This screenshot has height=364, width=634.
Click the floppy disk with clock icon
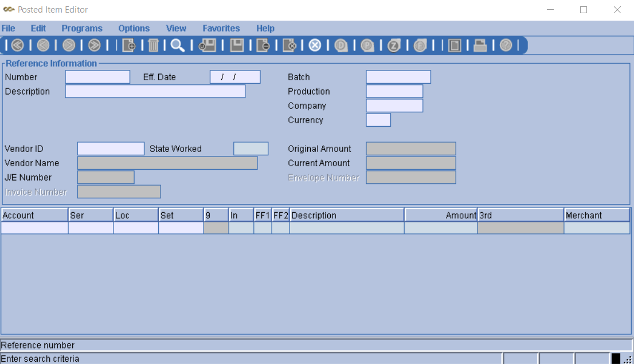[x=208, y=45]
